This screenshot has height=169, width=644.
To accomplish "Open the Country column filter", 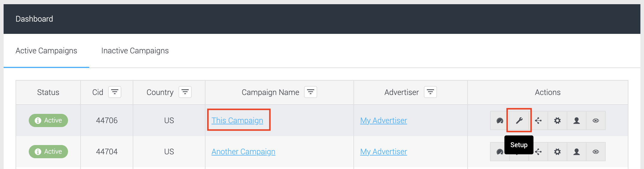I will [x=185, y=92].
